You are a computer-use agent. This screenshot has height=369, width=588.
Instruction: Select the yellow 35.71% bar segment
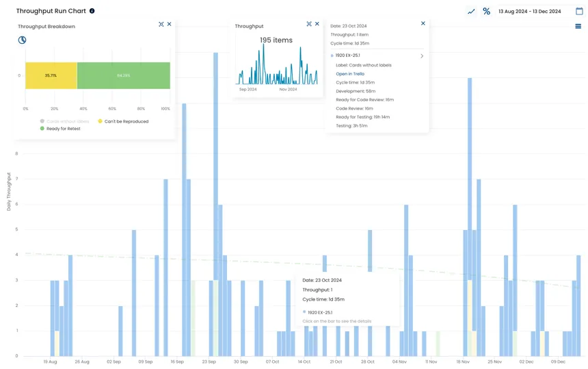[x=51, y=75]
